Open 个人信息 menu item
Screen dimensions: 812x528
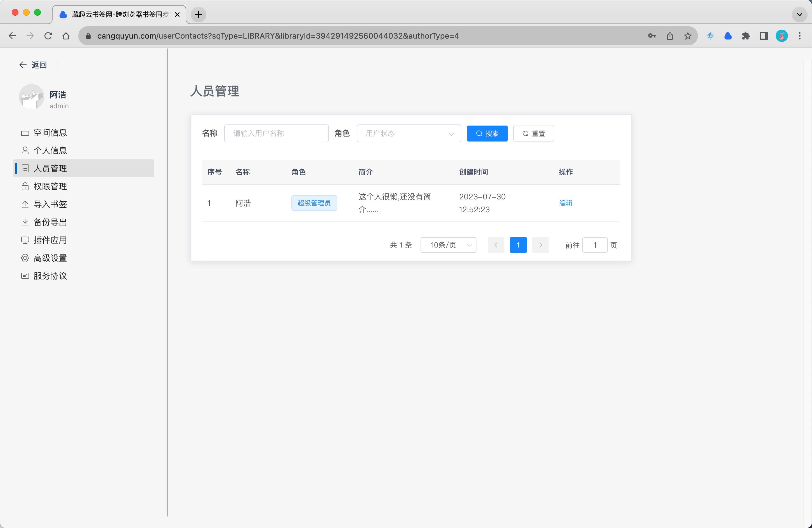pos(50,150)
